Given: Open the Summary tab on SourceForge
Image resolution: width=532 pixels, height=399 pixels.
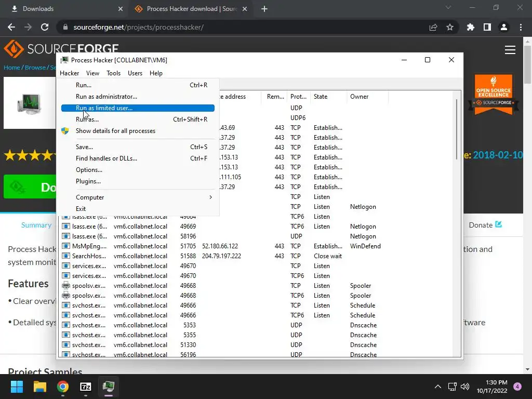Looking at the screenshot, I should (x=36, y=225).
